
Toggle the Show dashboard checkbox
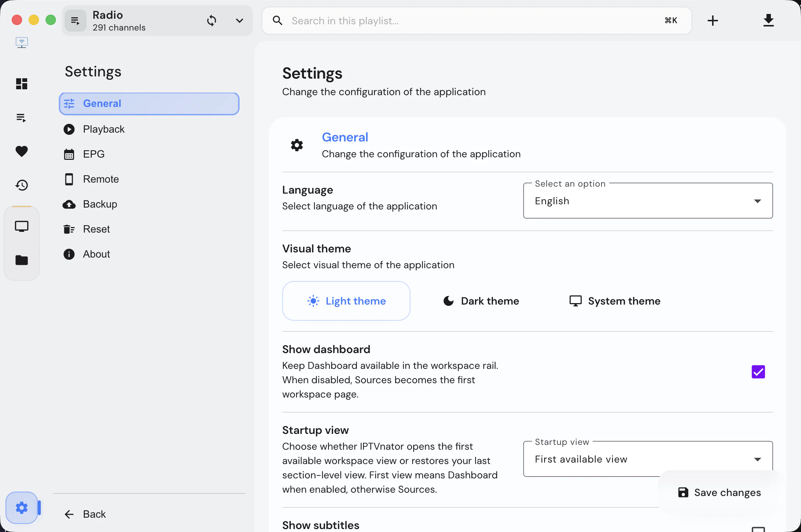758,372
